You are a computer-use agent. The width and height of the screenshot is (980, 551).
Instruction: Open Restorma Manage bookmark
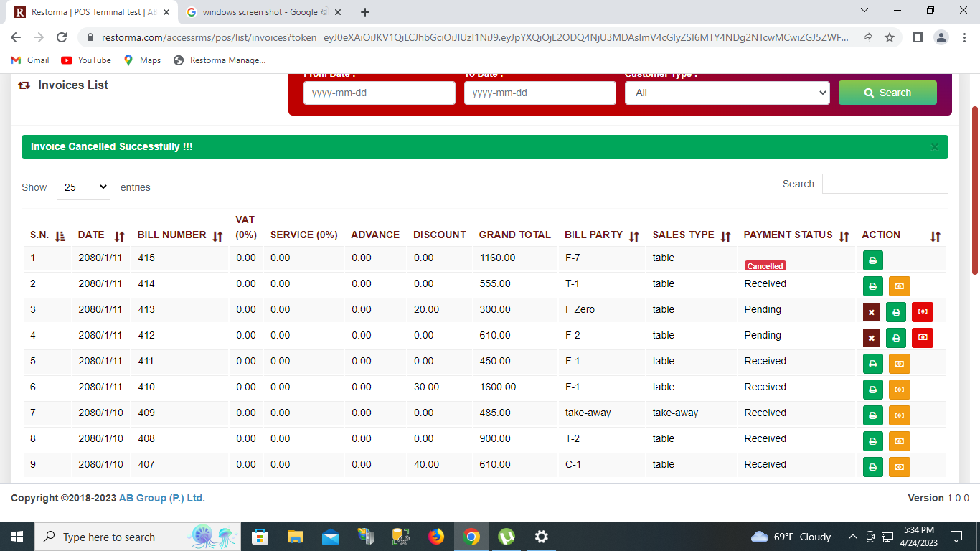[220, 60]
